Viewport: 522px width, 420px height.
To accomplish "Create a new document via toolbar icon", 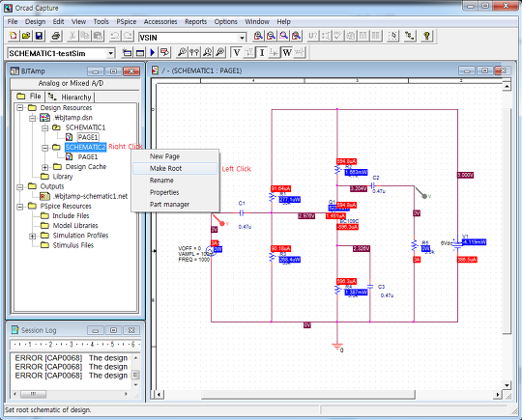I will point(14,36).
